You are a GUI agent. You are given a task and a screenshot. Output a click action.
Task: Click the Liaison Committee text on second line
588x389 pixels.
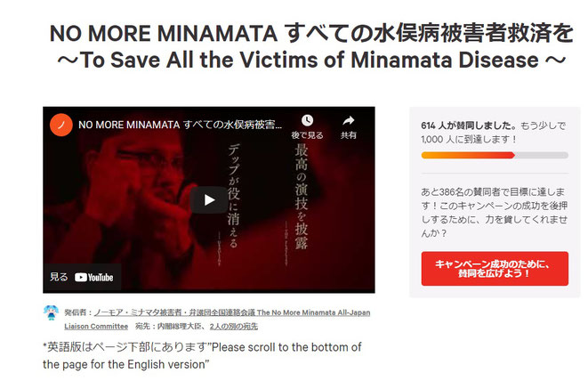[x=96, y=327]
